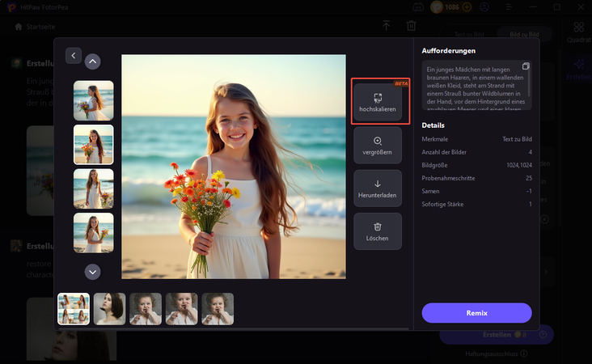Open the hamburger menu in title bar
The width and height of the screenshot is (592, 364).
[509, 7]
